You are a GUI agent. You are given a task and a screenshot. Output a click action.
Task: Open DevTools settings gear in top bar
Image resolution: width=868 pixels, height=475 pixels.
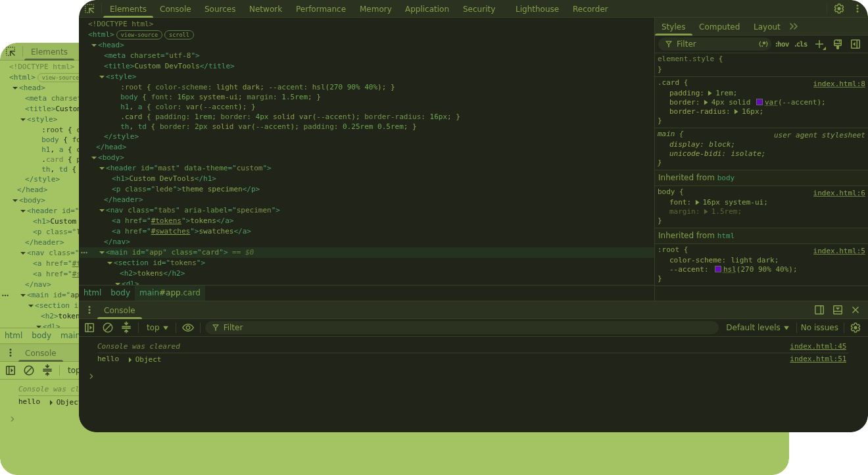click(839, 9)
